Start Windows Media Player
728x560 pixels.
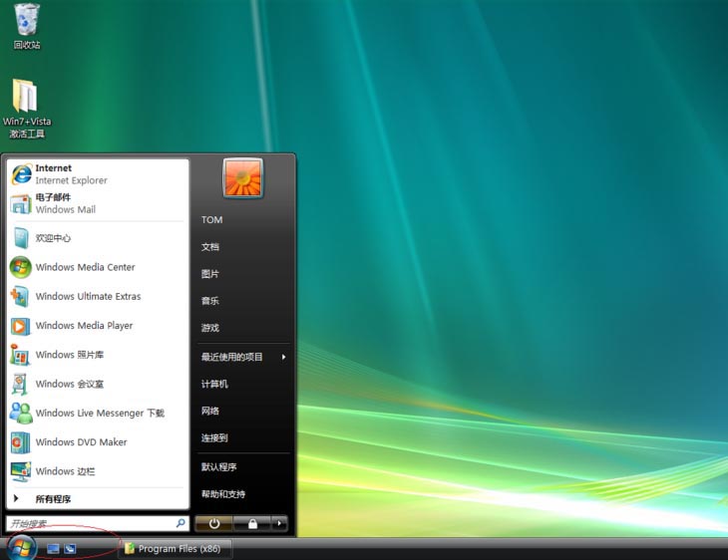pos(98,326)
